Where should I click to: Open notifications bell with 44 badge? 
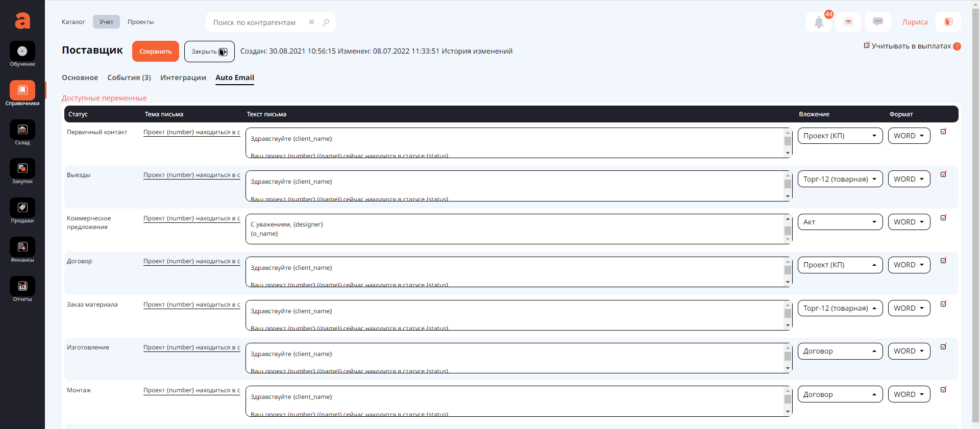tap(819, 22)
